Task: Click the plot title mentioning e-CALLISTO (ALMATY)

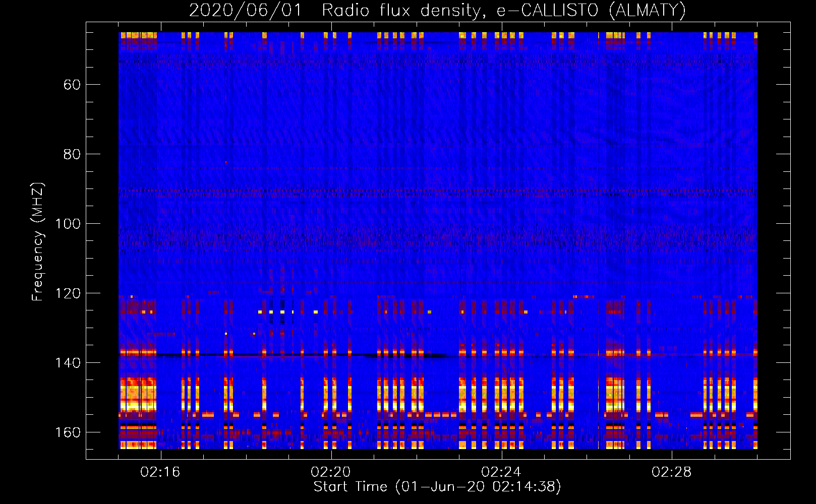Action: click(437, 10)
